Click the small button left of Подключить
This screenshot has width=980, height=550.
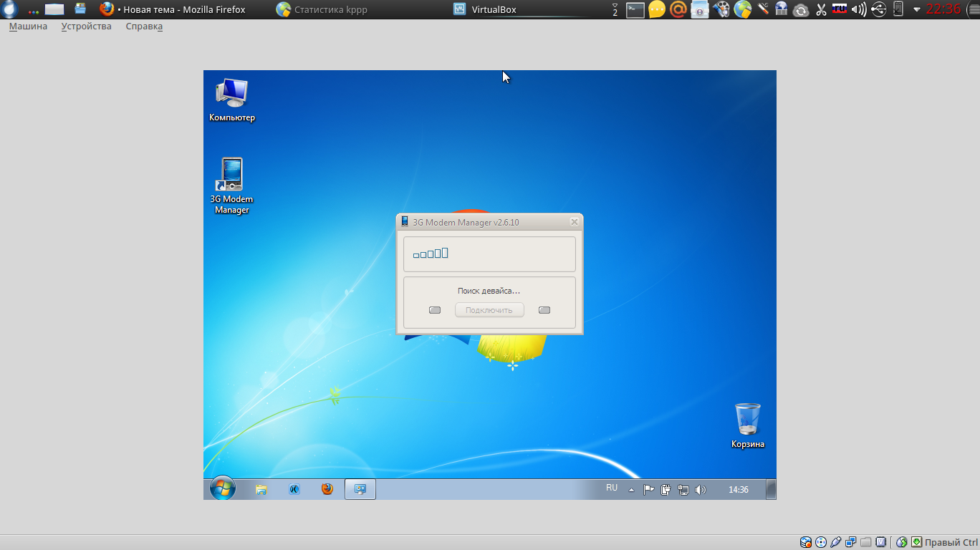click(x=435, y=310)
